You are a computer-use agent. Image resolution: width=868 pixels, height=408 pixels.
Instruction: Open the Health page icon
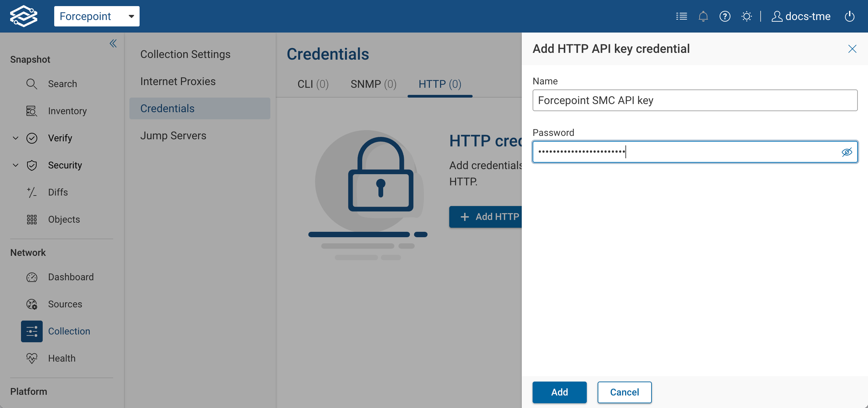(32, 358)
